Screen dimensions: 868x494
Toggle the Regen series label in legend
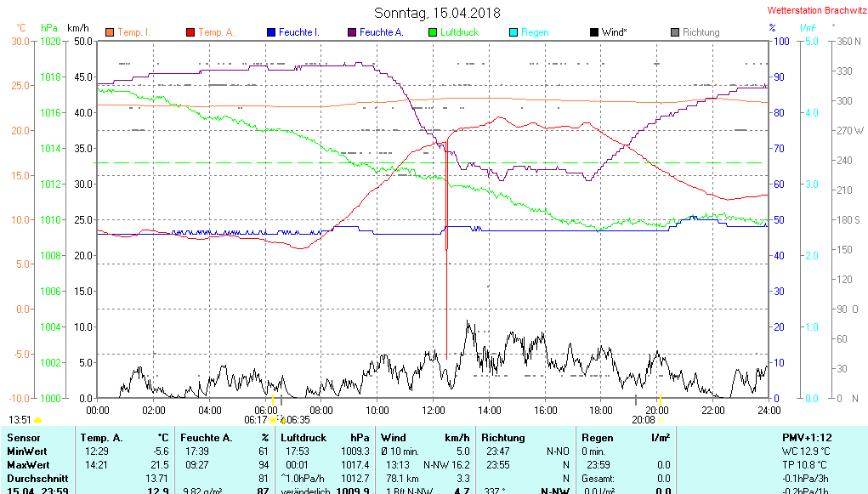535,32
